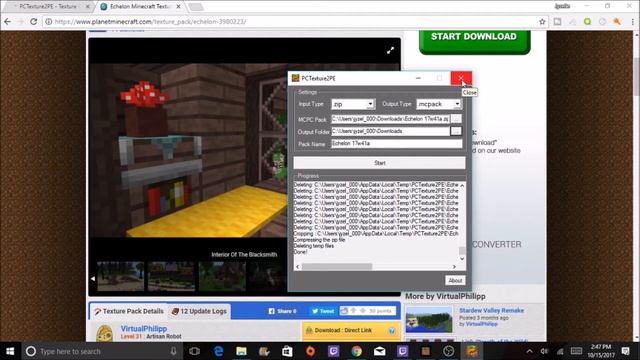Select the third gallery thumbnail
The image size is (640, 360).
tap(222, 276)
